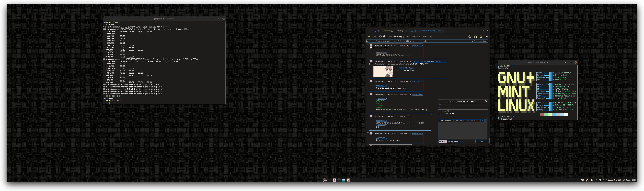Open the Settings dropdown in board nav
Image resolution: width=644 pixels, height=191 pixels.
(x=477, y=41)
